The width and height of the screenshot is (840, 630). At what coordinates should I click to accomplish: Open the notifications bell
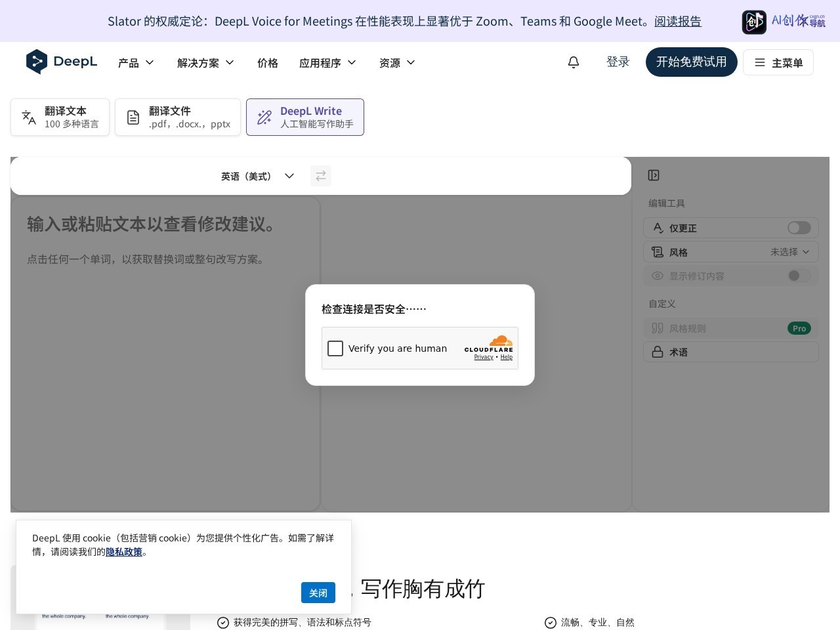coord(574,62)
